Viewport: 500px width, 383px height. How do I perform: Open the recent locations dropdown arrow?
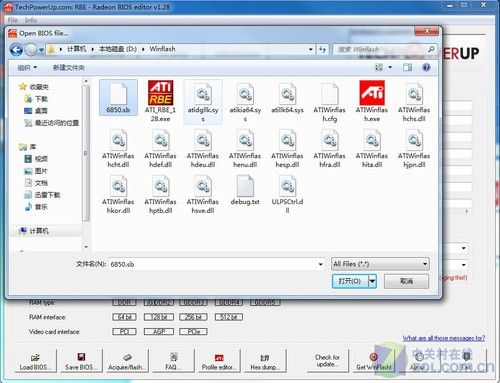click(x=41, y=50)
